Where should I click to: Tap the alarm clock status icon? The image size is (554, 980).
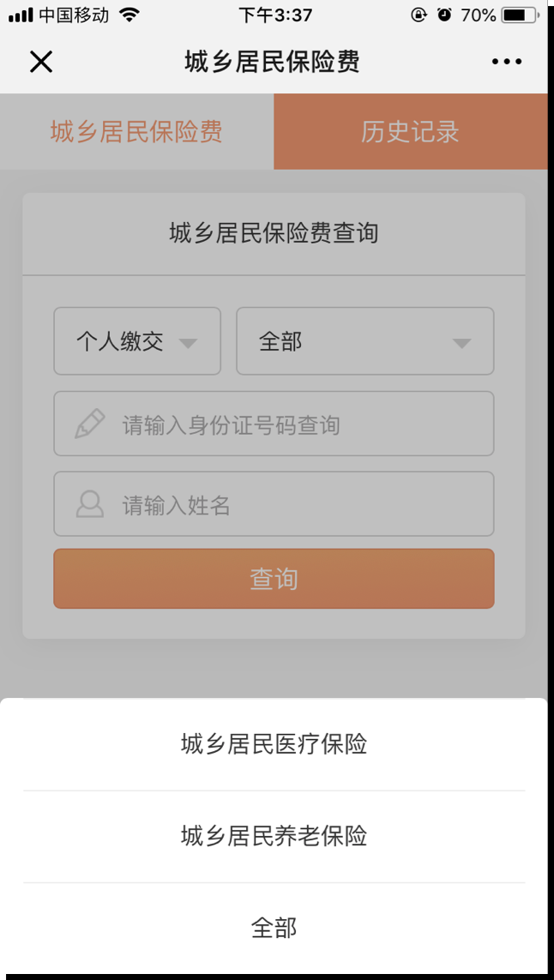pyautogui.click(x=444, y=15)
